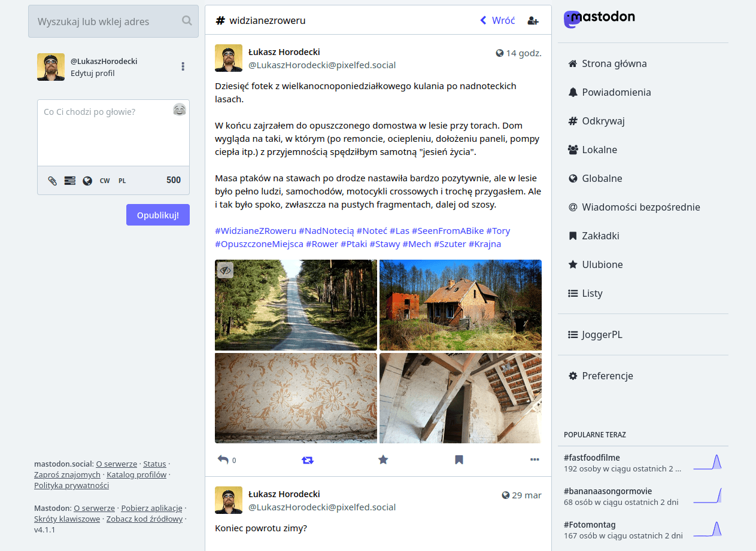756x551 pixels.
Task: Focus the search address field
Action: [x=113, y=22]
